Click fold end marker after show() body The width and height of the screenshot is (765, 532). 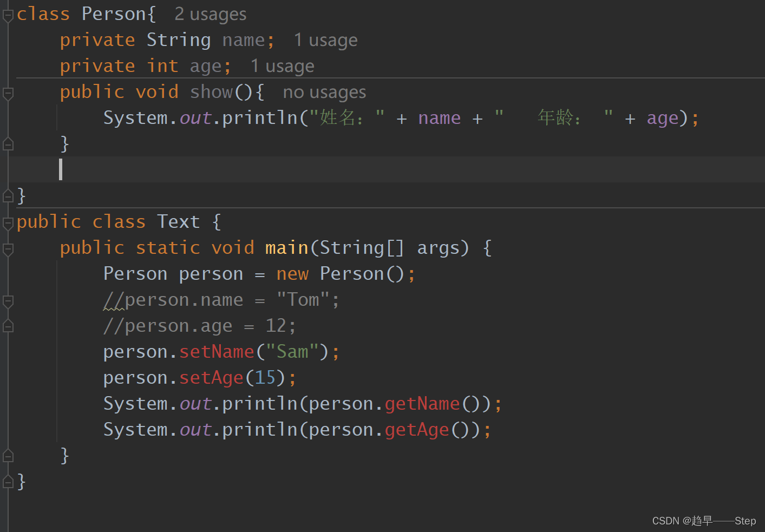8,144
